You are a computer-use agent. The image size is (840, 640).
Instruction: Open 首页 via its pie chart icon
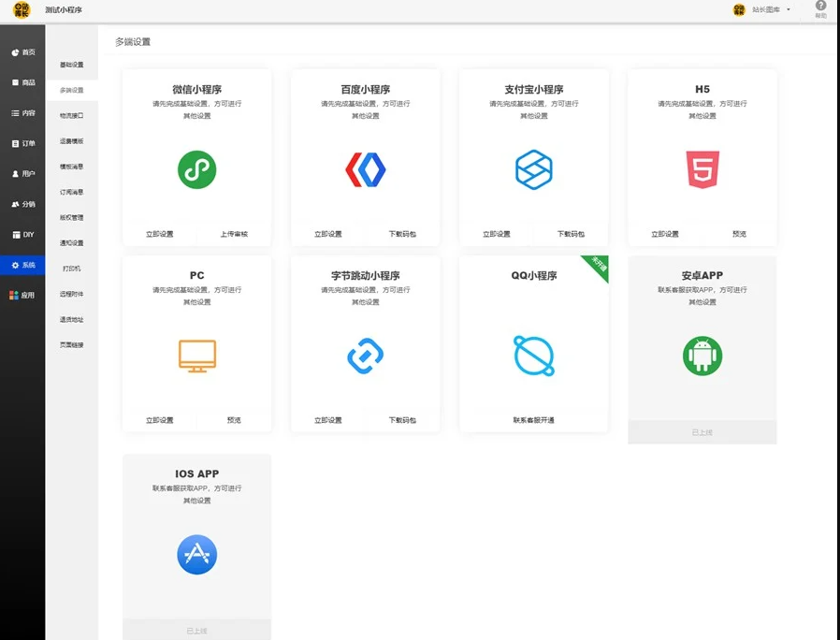click(x=15, y=52)
